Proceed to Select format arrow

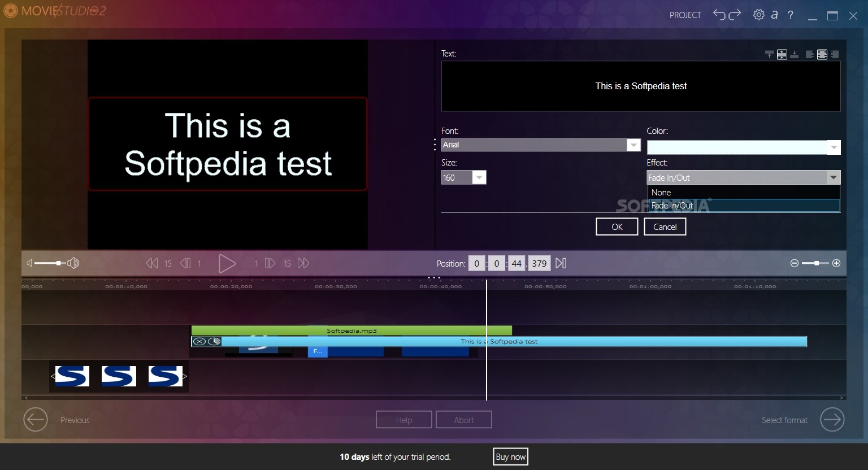click(x=832, y=420)
